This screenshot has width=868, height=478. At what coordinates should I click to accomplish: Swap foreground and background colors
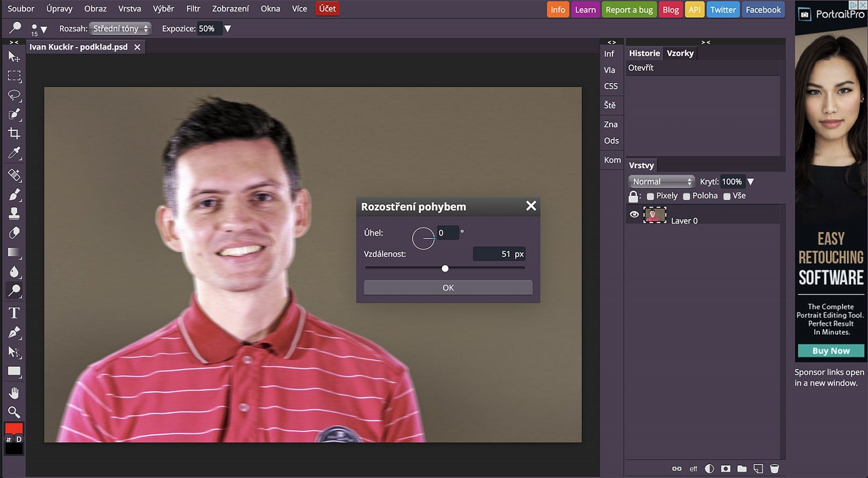(x=9, y=439)
